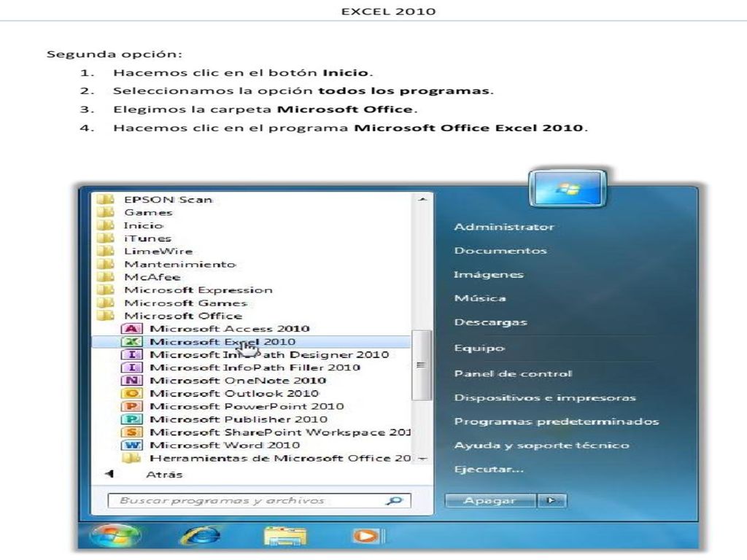The width and height of the screenshot is (747, 560).
Task: Select McAfee folder name
Action: tap(152, 276)
